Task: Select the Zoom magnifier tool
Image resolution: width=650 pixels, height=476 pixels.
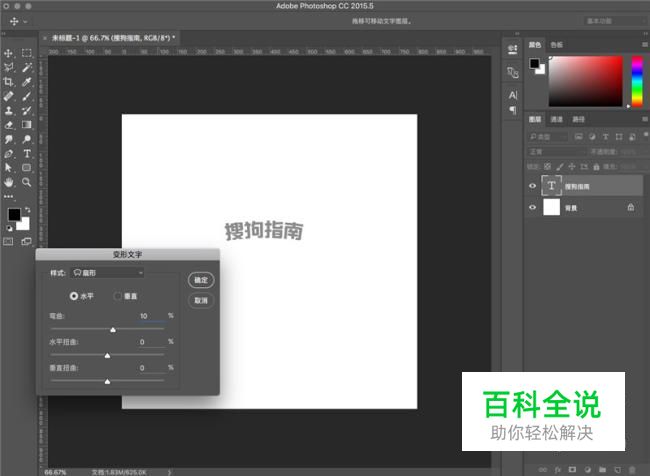Action: [x=27, y=182]
